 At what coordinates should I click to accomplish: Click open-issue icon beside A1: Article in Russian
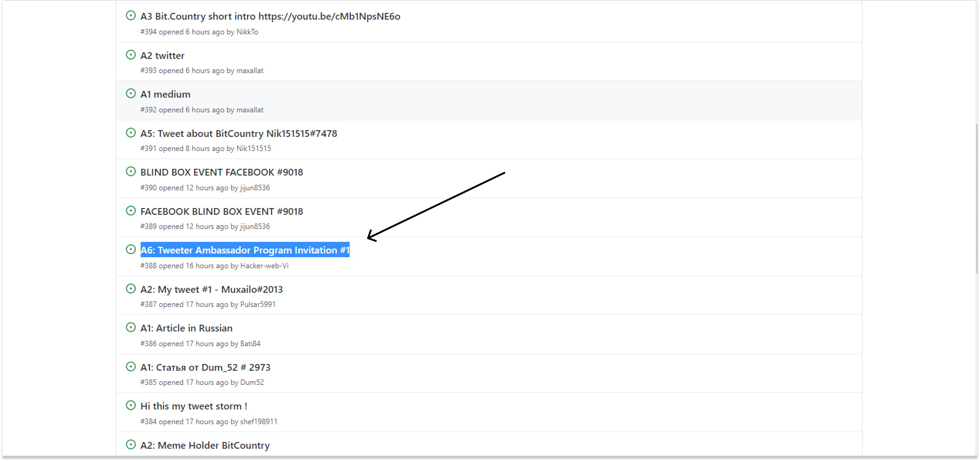(x=131, y=327)
